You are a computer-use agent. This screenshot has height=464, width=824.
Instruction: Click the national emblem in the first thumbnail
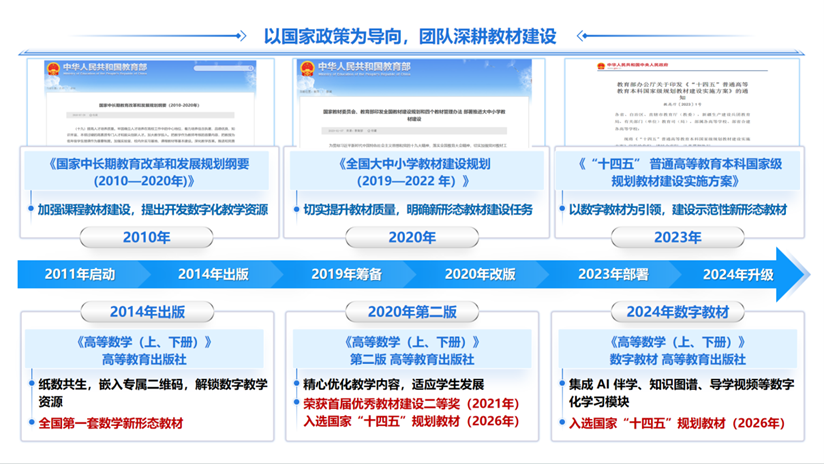click(x=53, y=69)
